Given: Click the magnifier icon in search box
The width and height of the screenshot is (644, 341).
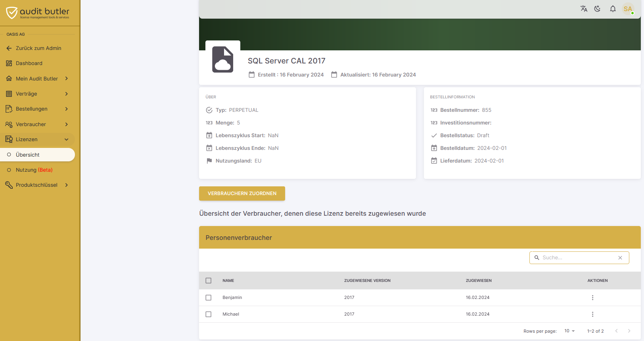Looking at the screenshot, I should tap(537, 258).
